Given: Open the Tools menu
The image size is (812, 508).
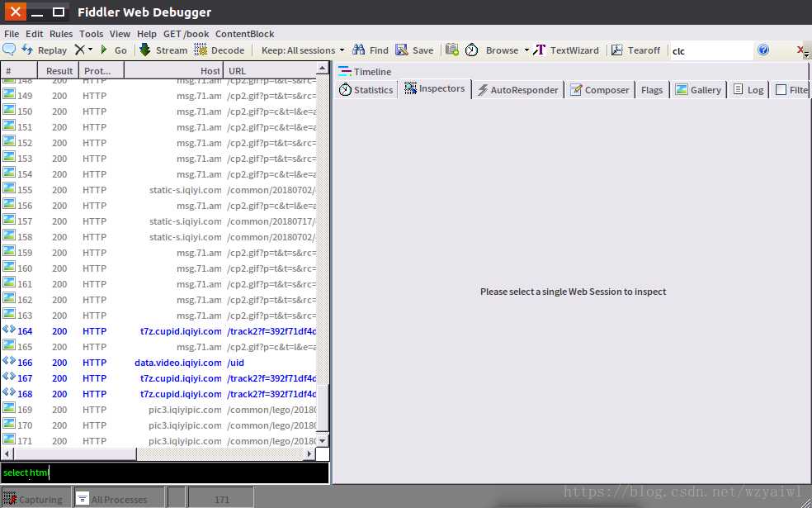Looking at the screenshot, I should 91,34.
